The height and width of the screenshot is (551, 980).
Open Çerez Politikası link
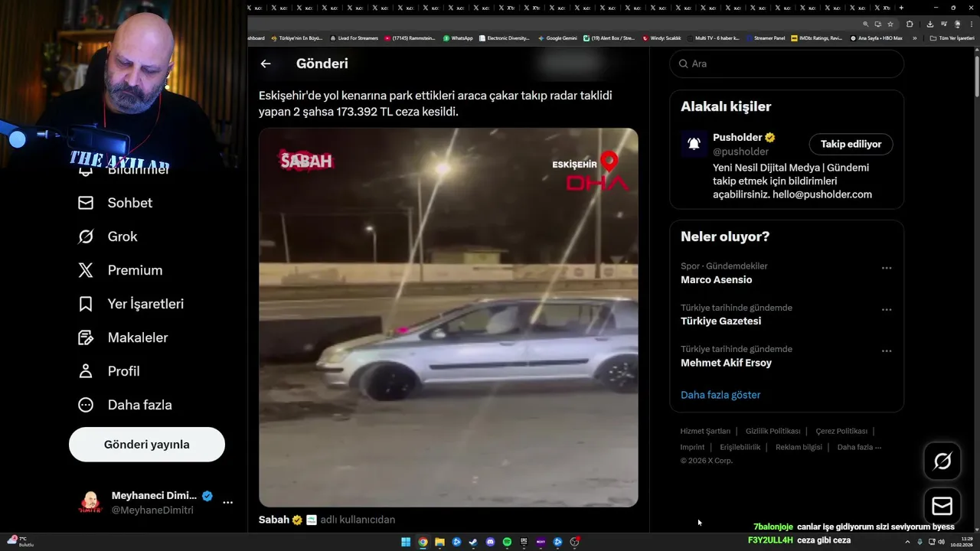click(x=841, y=431)
